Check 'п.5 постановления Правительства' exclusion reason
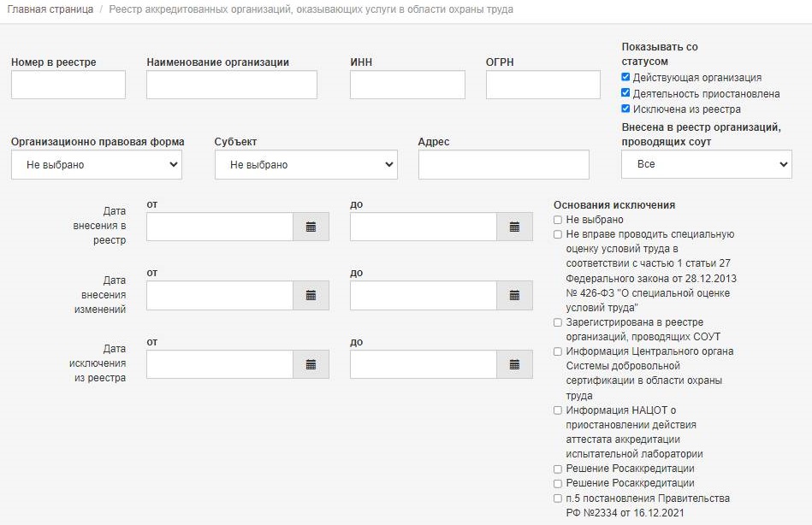 (x=558, y=498)
